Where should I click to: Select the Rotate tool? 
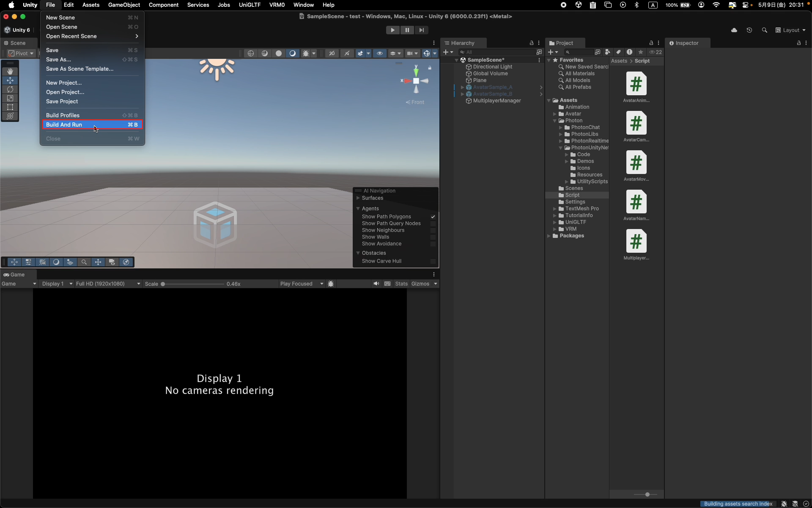pos(10,89)
